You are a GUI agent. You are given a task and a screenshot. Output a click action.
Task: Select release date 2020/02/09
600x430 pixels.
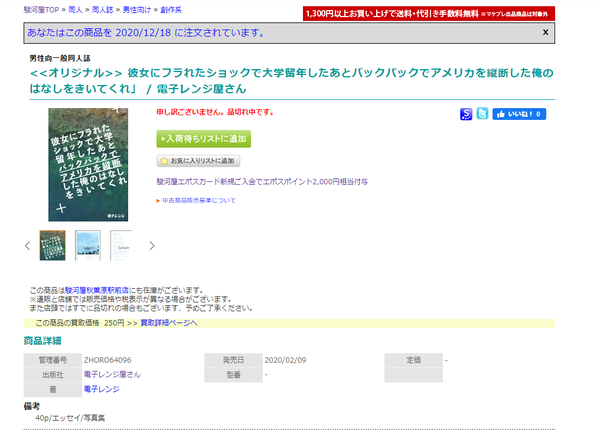pyautogui.click(x=285, y=360)
